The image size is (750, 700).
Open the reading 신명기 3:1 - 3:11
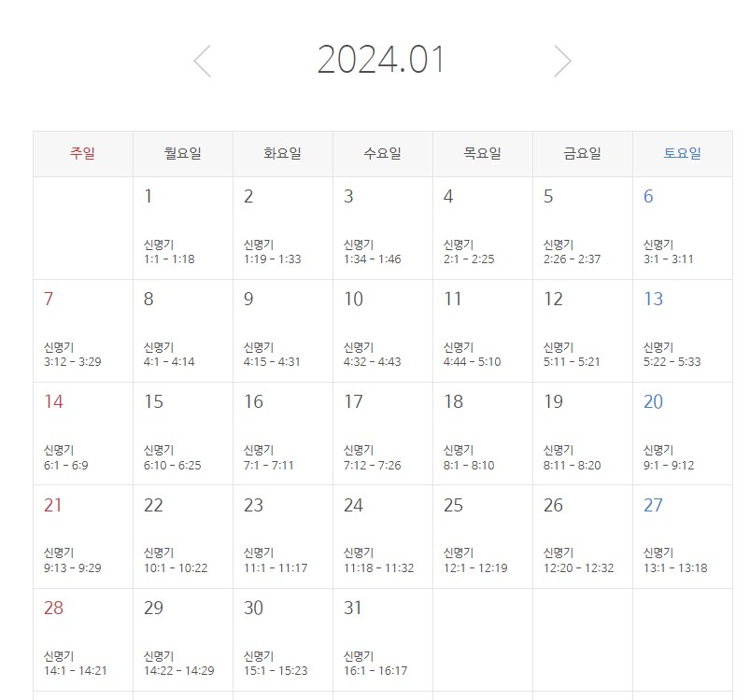[x=669, y=252]
